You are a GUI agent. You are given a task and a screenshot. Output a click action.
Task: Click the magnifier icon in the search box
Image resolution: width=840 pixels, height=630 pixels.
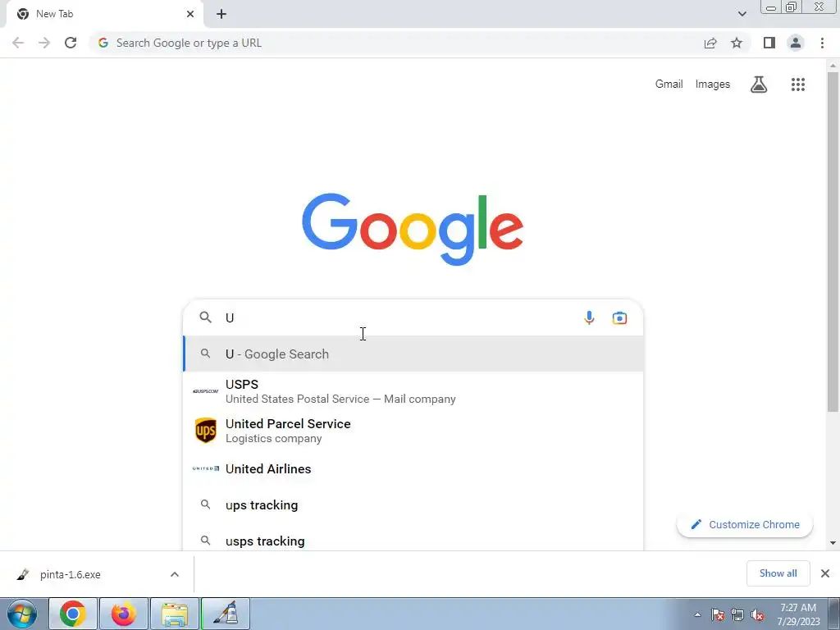pos(205,317)
